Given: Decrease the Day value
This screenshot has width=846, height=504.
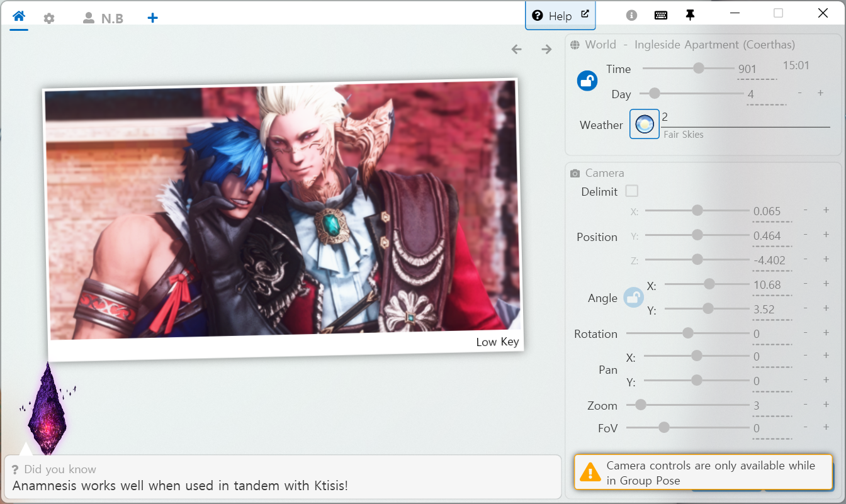Looking at the screenshot, I should tap(800, 93).
